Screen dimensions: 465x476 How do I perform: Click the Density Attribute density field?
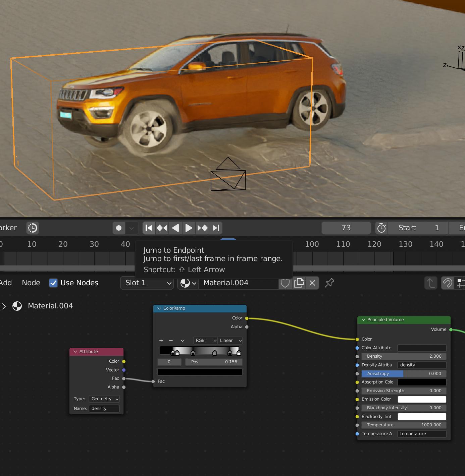pyautogui.click(x=422, y=365)
